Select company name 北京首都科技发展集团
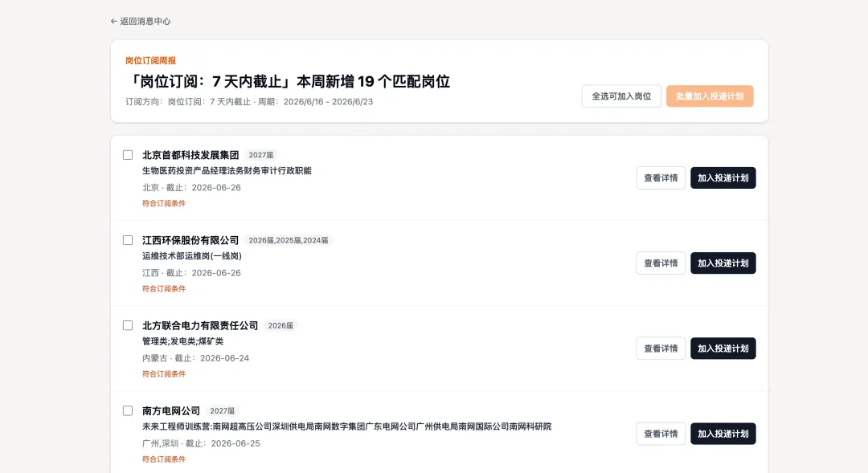868x473 pixels. point(190,155)
